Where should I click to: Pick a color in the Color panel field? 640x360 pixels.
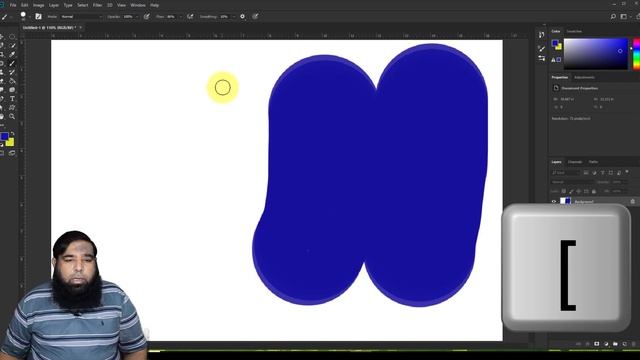click(x=596, y=54)
